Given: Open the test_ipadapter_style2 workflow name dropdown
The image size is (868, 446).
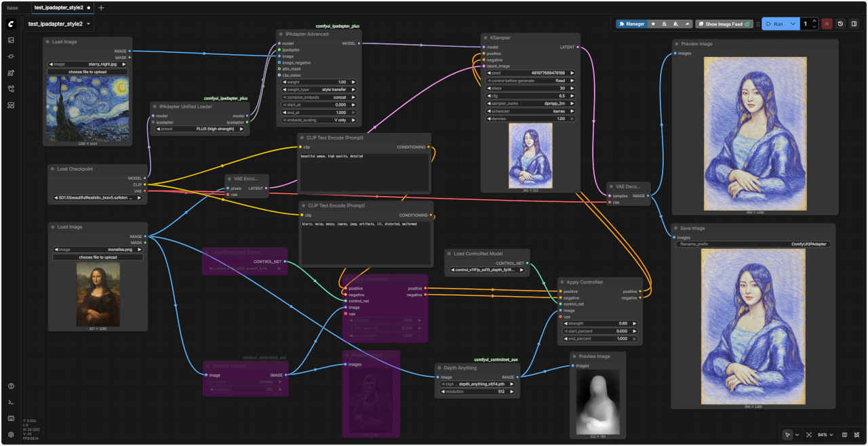Looking at the screenshot, I should coord(60,24).
